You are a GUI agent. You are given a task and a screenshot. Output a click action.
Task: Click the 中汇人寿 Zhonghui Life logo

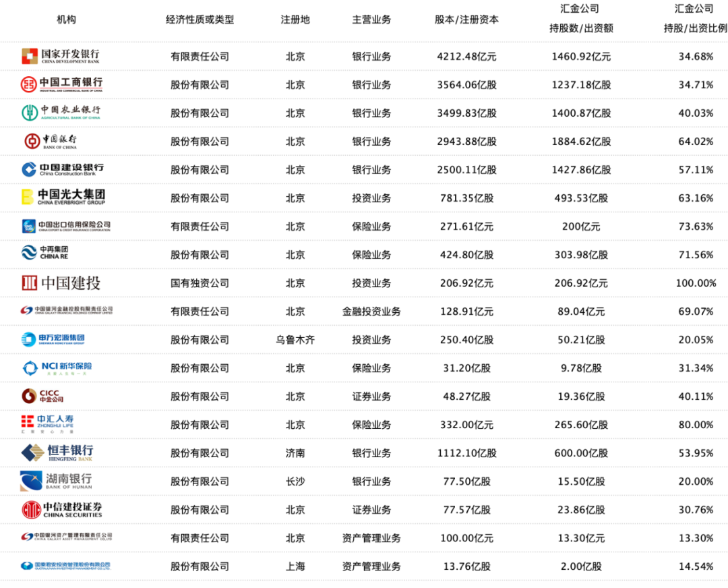pos(47,425)
